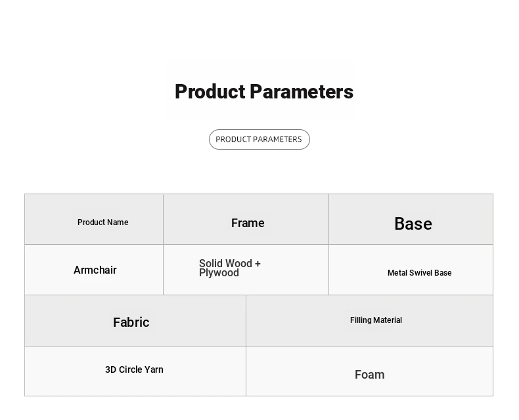This screenshot has height=420, width=519.
Task: Click the word "Name" in Product Name header
Action: click(118, 222)
